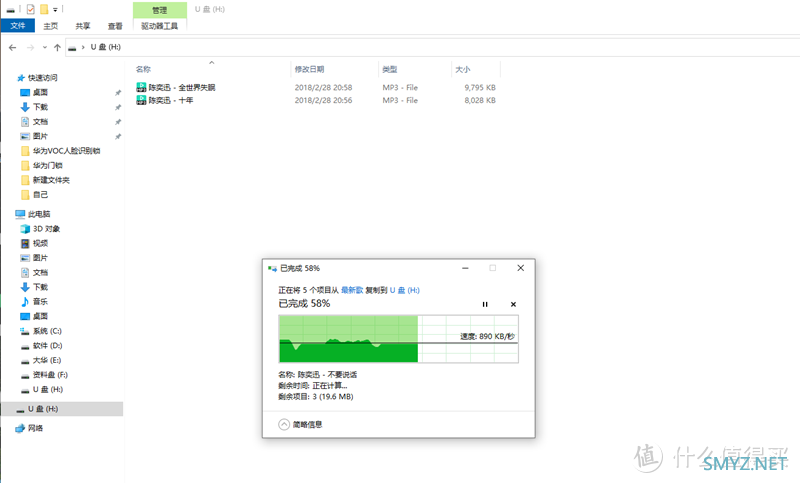Screen dimensions: 800x483
Task: Click 网络 network icon
Action: point(20,428)
